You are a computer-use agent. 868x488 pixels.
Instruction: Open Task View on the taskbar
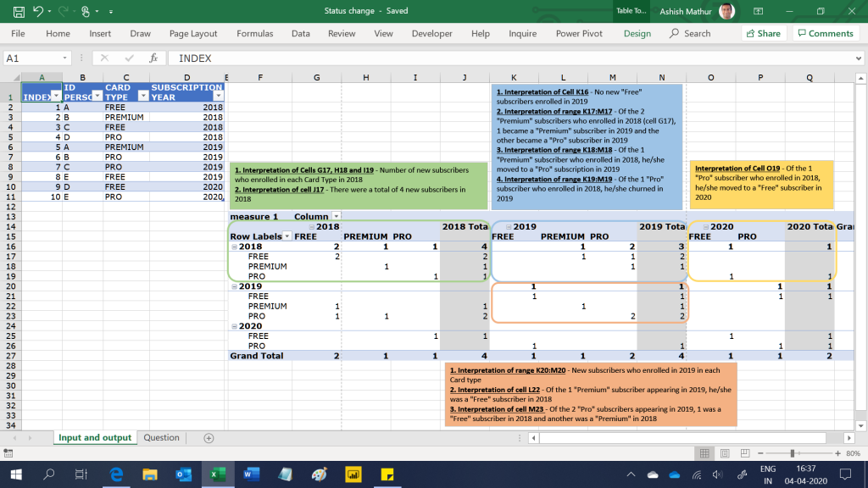click(x=81, y=474)
